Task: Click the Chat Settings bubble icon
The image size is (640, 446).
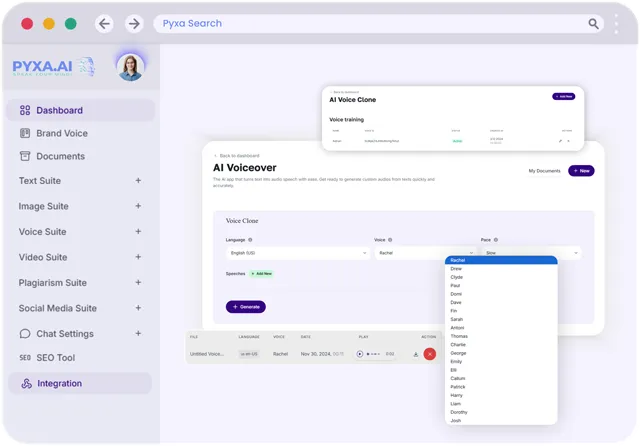Action: (25, 334)
